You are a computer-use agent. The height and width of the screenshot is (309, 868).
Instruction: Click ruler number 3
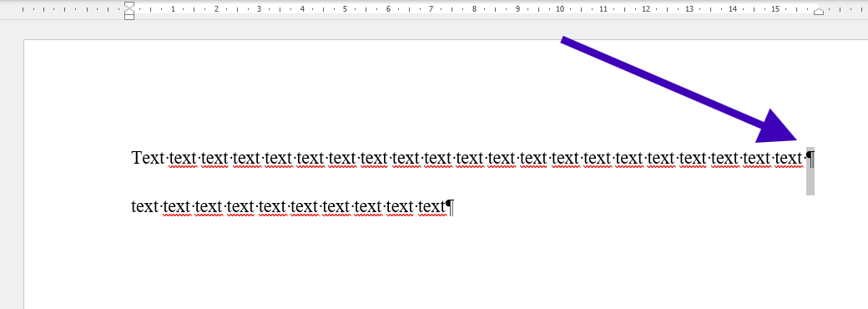click(x=259, y=9)
